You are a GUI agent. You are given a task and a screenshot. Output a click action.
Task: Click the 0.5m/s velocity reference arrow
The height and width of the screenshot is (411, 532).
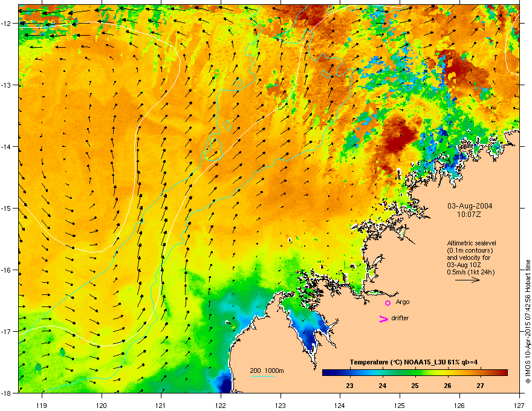coord(467,280)
